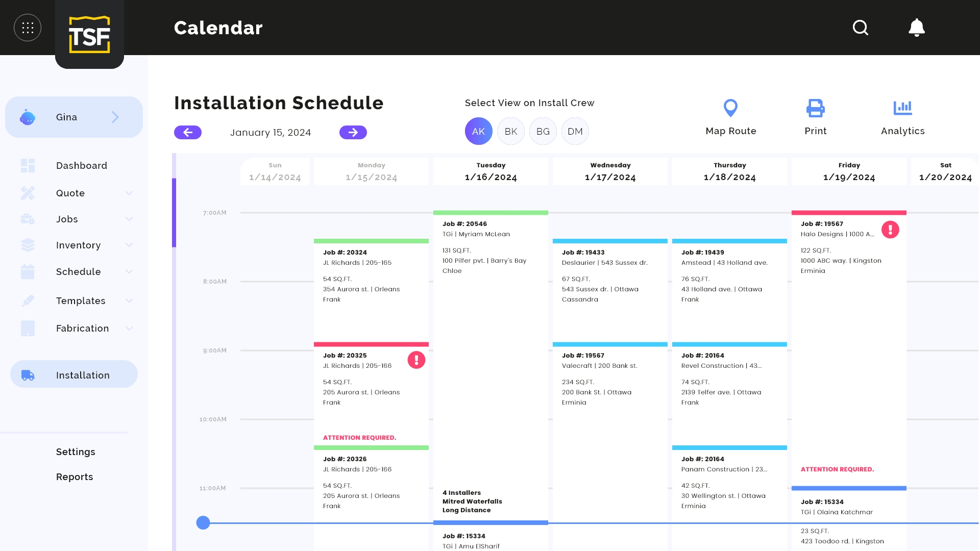Toggle the DM install crew view
The height and width of the screenshot is (551, 980).
(x=575, y=131)
